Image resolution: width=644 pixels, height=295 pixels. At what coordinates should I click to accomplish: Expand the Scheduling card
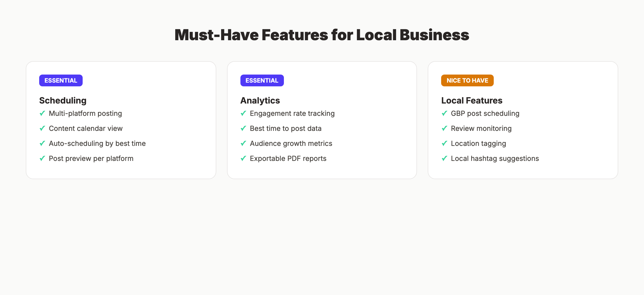[121, 119]
